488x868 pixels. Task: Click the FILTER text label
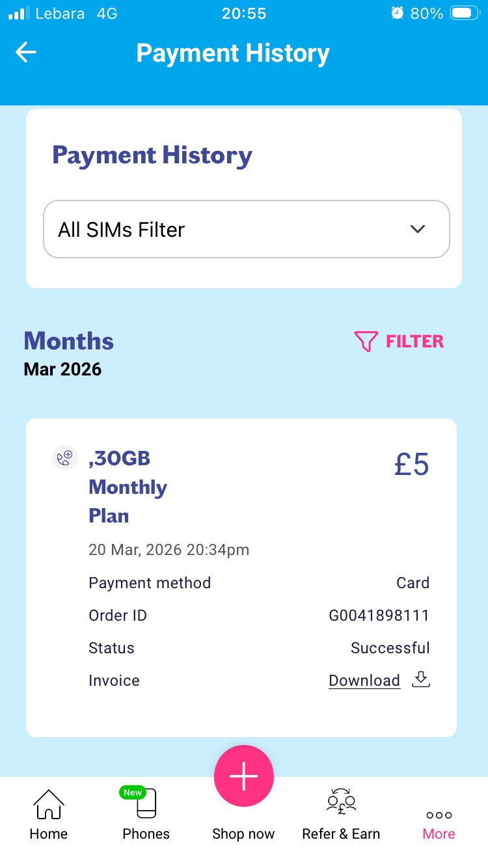point(414,342)
